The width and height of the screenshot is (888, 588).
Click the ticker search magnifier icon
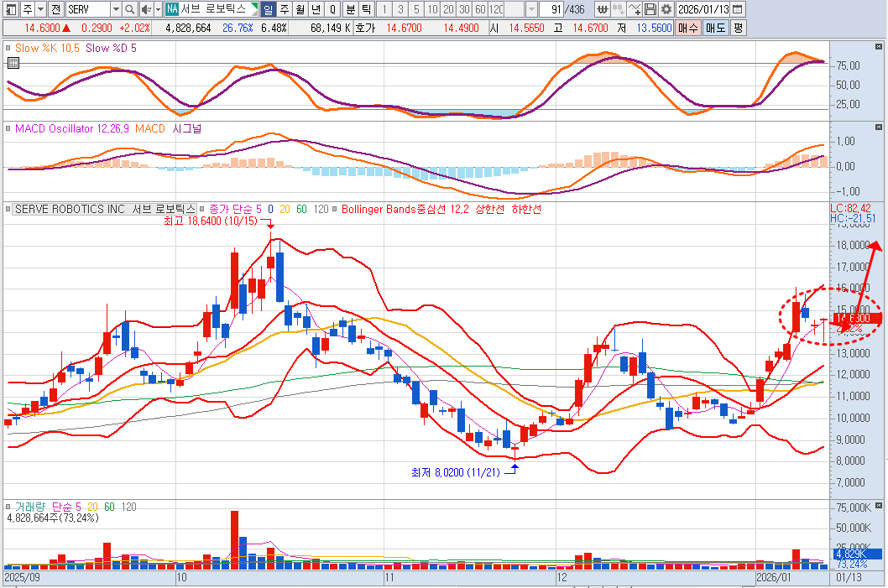[130, 9]
